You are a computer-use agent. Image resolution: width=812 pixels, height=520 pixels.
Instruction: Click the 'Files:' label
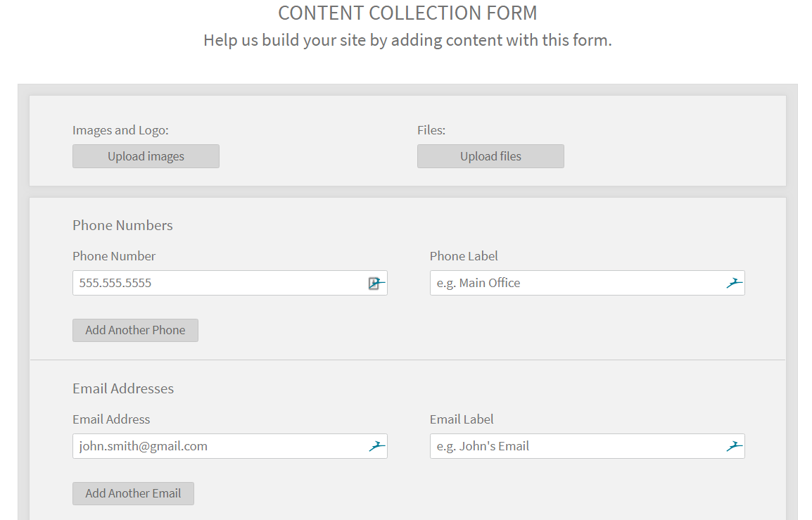point(431,130)
